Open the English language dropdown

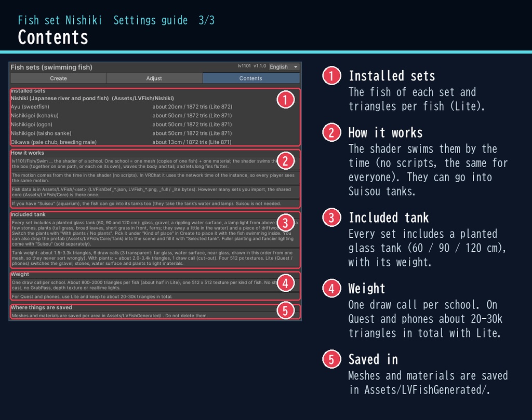[284, 67]
